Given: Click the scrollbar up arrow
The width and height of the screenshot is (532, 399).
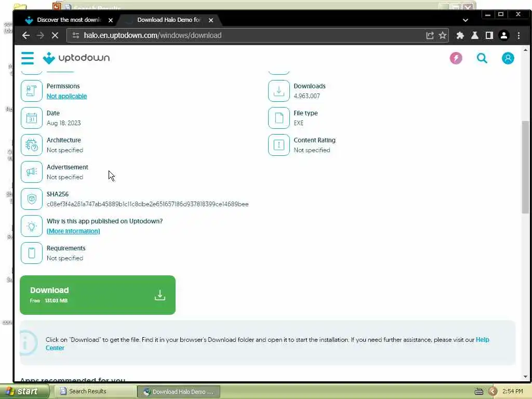Looking at the screenshot, I should click(525, 50).
